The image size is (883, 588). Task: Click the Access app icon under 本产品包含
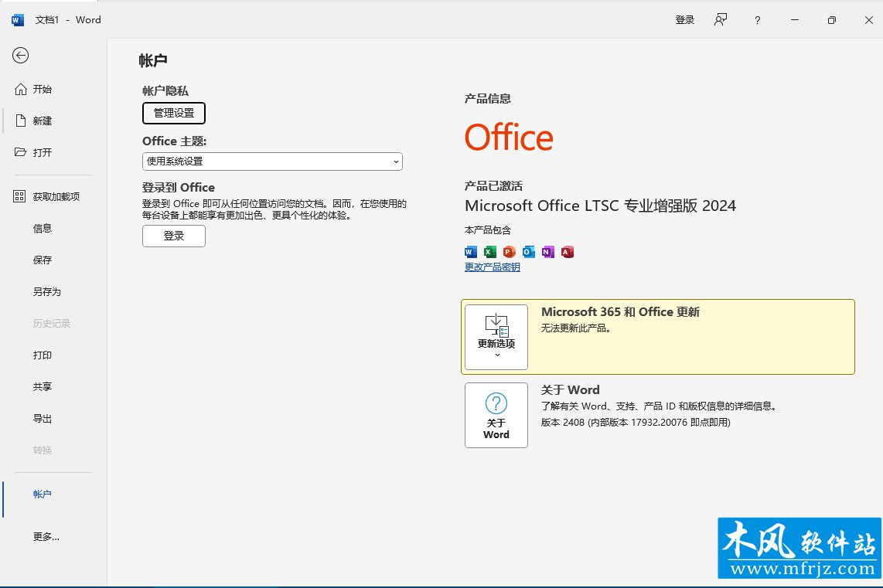[567, 252]
